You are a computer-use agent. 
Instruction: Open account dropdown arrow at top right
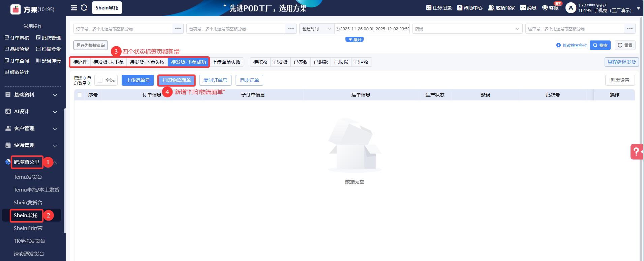[x=638, y=8]
